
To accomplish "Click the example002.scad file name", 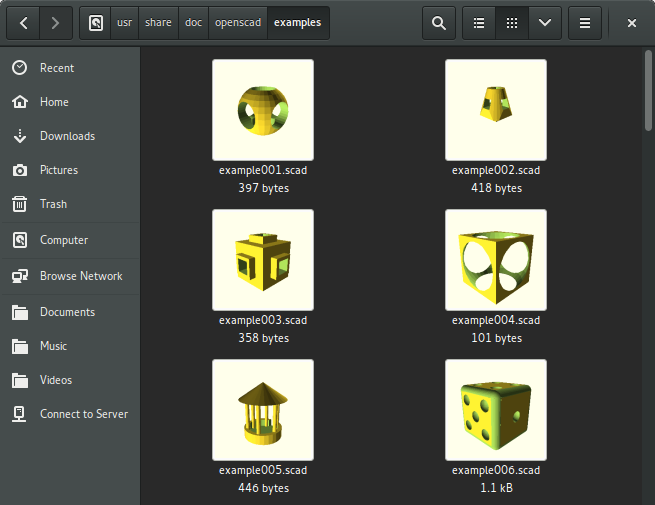I will (x=496, y=170).
